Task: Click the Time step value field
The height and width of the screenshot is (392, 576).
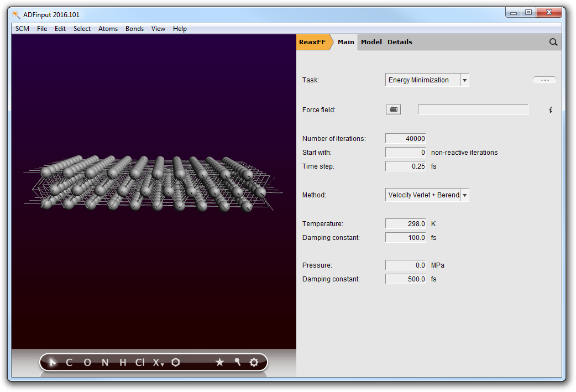Action: click(x=406, y=166)
